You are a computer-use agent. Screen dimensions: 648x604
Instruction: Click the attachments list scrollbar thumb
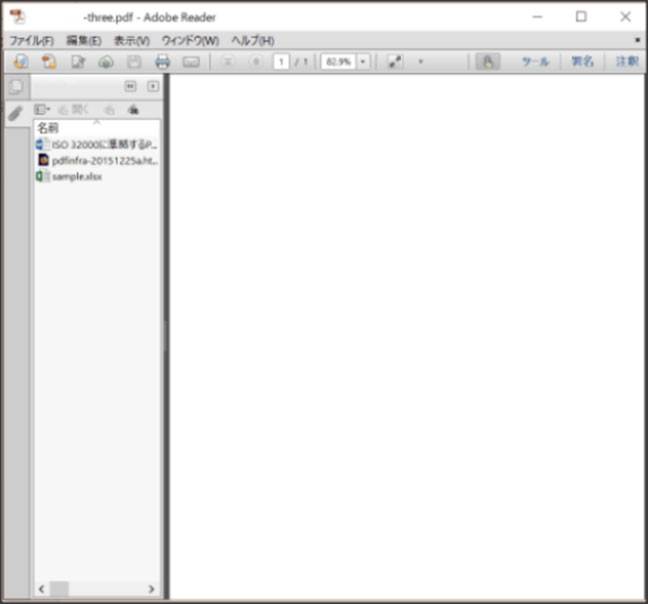click(59, 589)
